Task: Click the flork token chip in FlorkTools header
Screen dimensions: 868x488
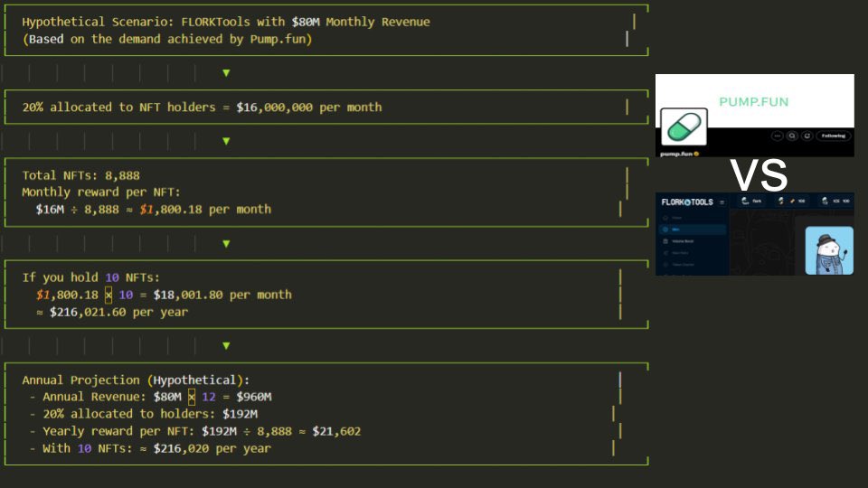Action: point(751,201)
